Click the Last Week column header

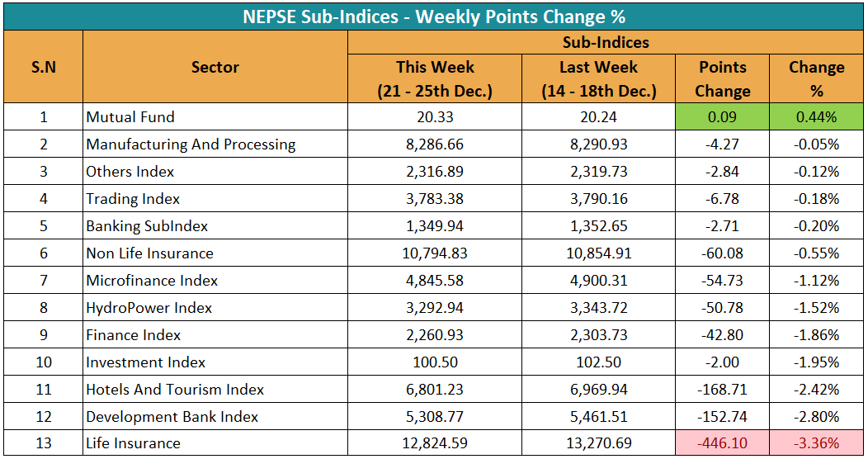point(598,78)
